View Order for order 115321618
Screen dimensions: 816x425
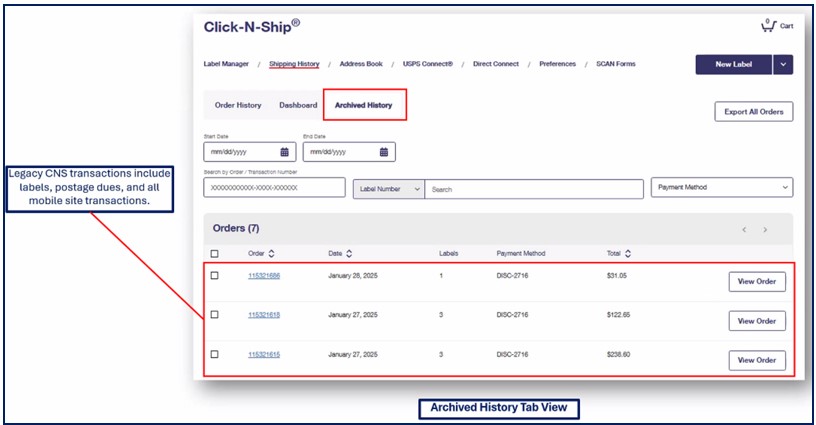click(x=757, y=321)
